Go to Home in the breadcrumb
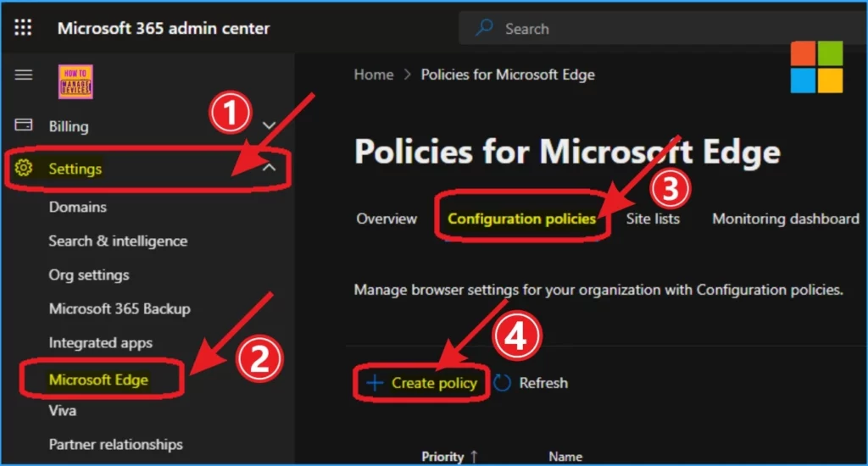 pyautogui.click(x=374, y=75)
